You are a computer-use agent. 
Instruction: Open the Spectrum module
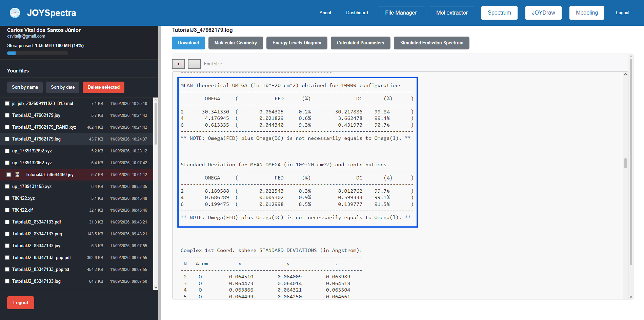499,13
